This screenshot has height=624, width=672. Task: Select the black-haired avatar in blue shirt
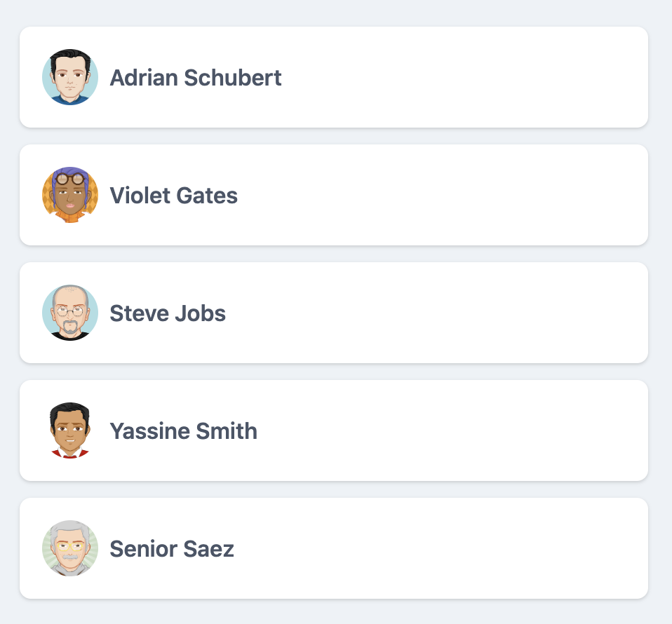tap(70, 77)
